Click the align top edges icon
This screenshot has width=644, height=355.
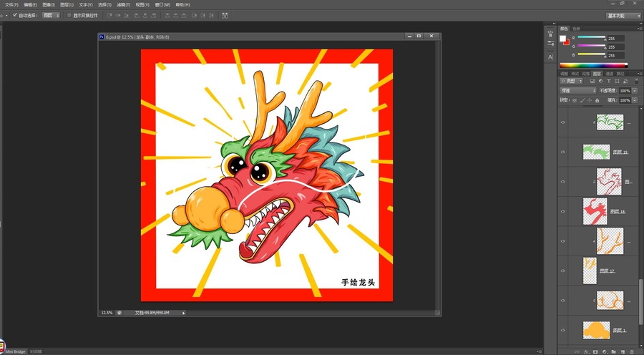[x=109, y=16]
